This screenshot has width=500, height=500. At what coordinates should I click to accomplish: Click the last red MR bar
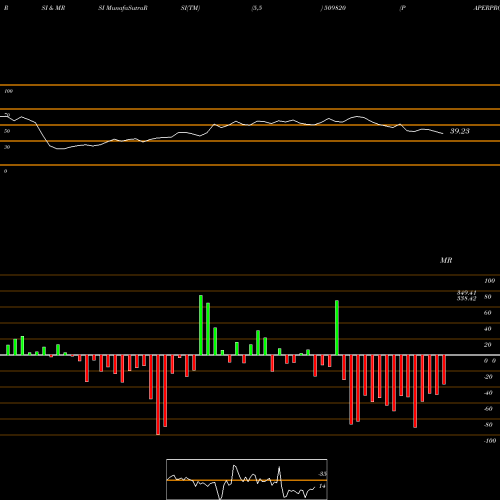click(x=444, y=370)
